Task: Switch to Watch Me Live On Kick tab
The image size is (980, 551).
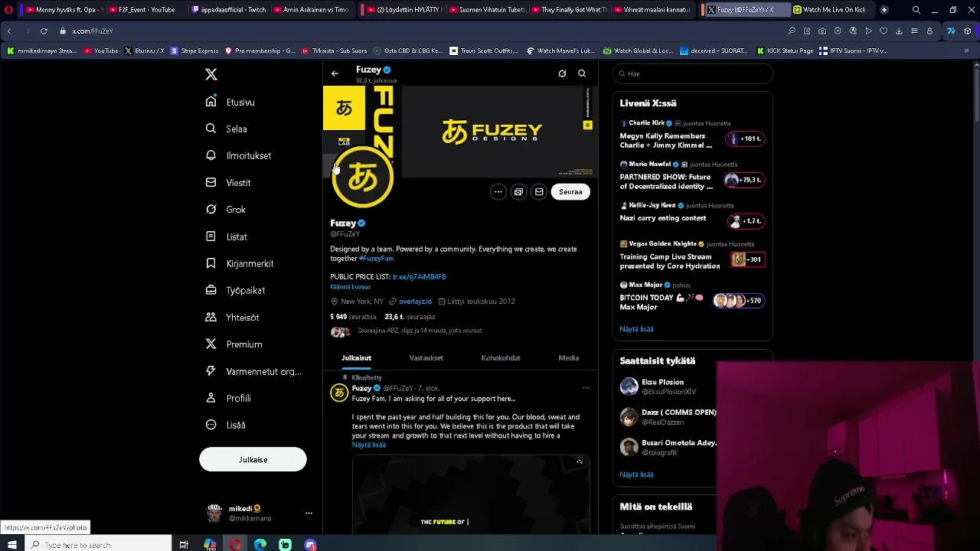Action: point(830,10)
